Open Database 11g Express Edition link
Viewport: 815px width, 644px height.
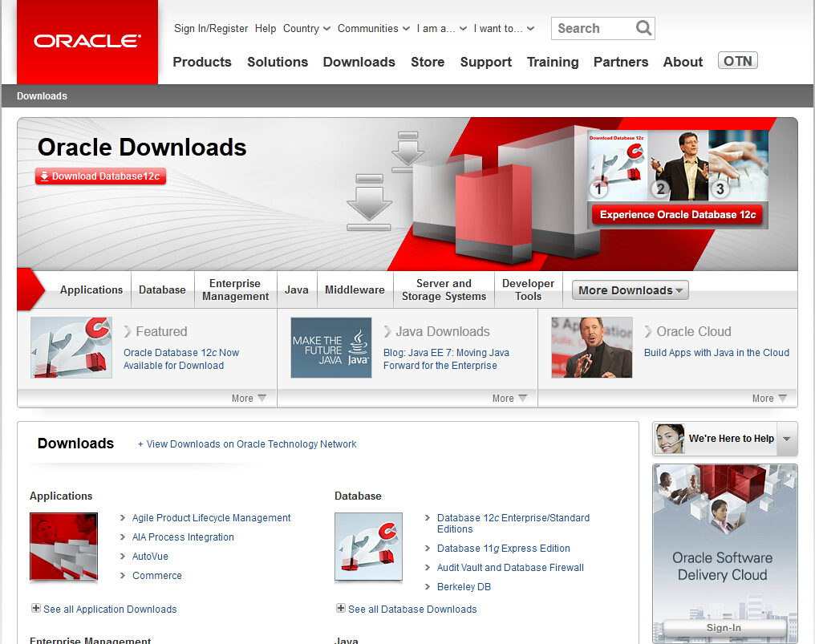[x=503, y=549]
